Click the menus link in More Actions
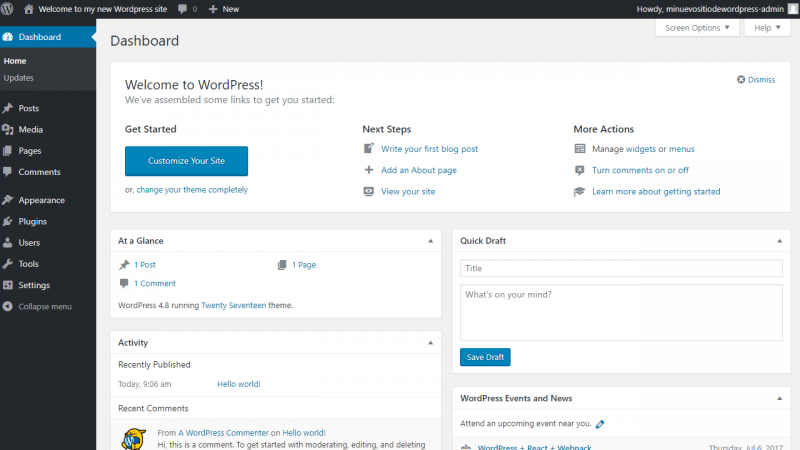The width and height of the screenshot is (800, 450). point(682,148)
